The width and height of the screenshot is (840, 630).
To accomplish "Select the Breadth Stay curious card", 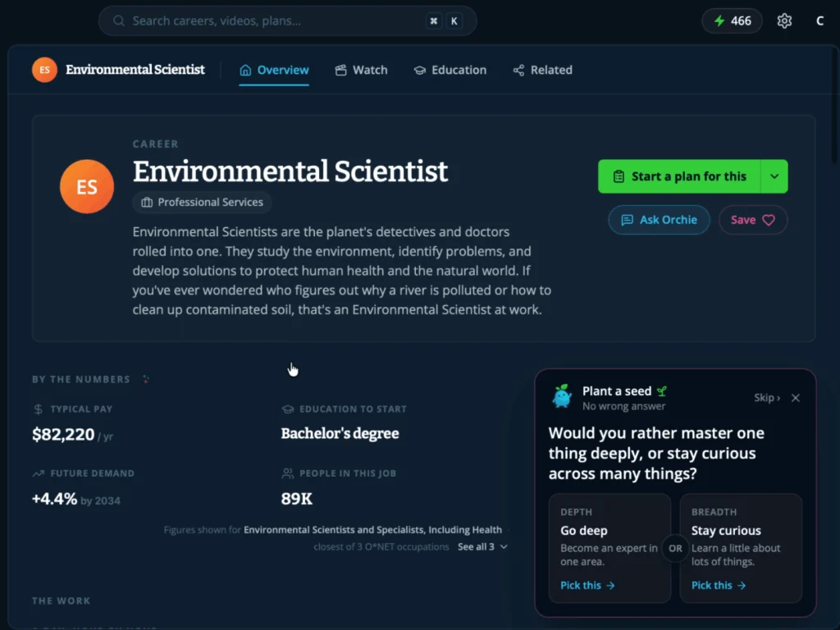I will (741, 549).
